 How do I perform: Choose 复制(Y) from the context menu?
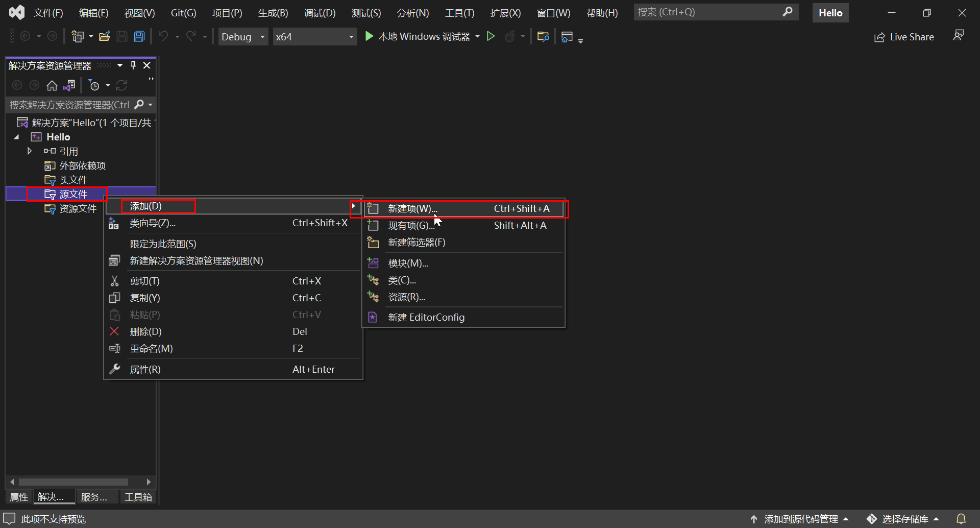point(233,298)
